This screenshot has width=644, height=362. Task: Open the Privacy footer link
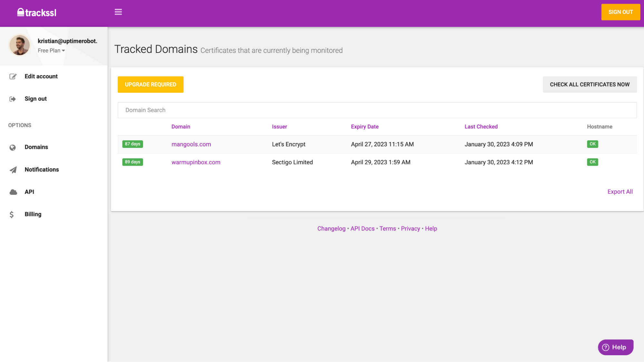(410, 229)
